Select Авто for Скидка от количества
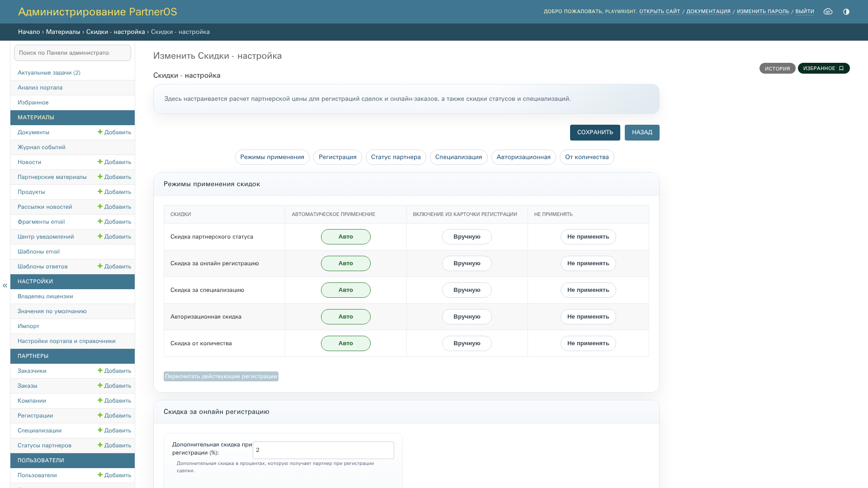868x488 pixels. point(346,343)
